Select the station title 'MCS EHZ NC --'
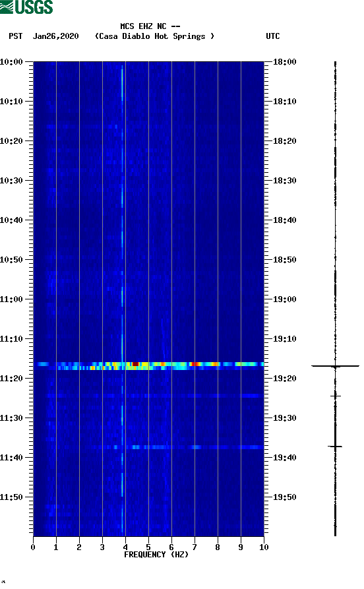Viewport: 364px width, 589px height. coord(150,26)
